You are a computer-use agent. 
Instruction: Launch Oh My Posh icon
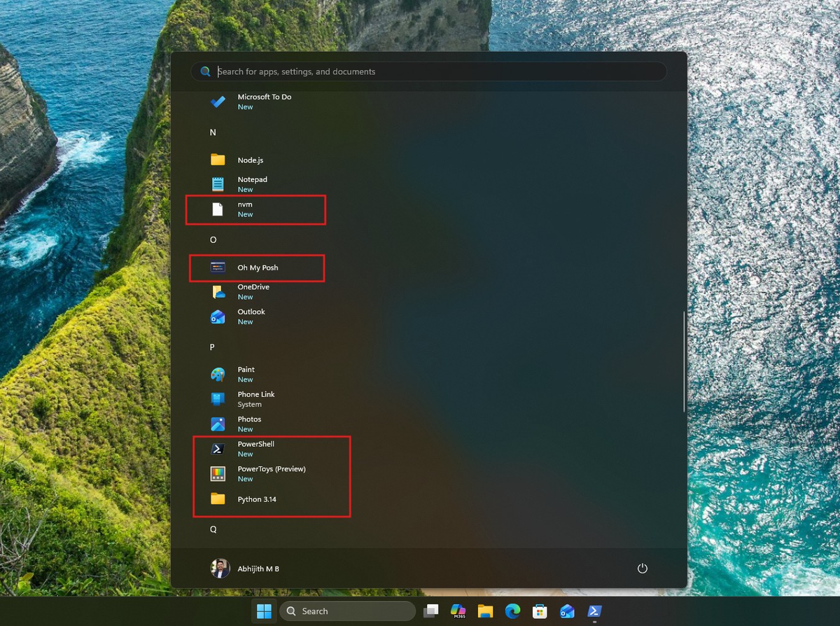point(218,267)
